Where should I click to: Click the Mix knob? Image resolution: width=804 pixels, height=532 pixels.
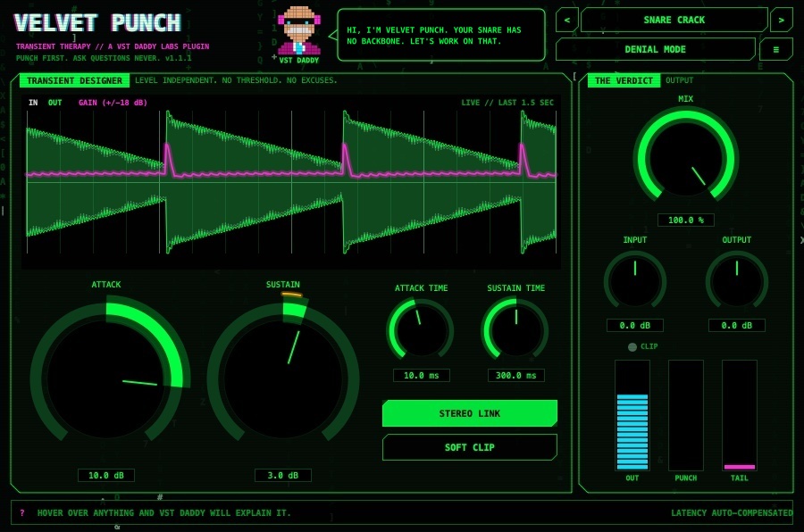tap(685, 158)
